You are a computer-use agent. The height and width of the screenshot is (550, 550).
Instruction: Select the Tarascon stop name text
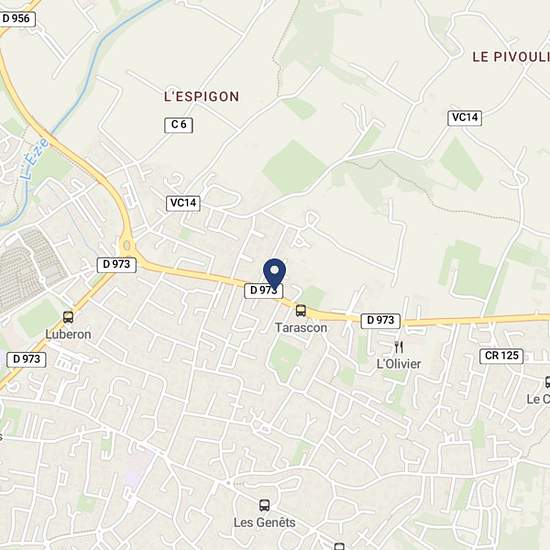click(301, 328)
